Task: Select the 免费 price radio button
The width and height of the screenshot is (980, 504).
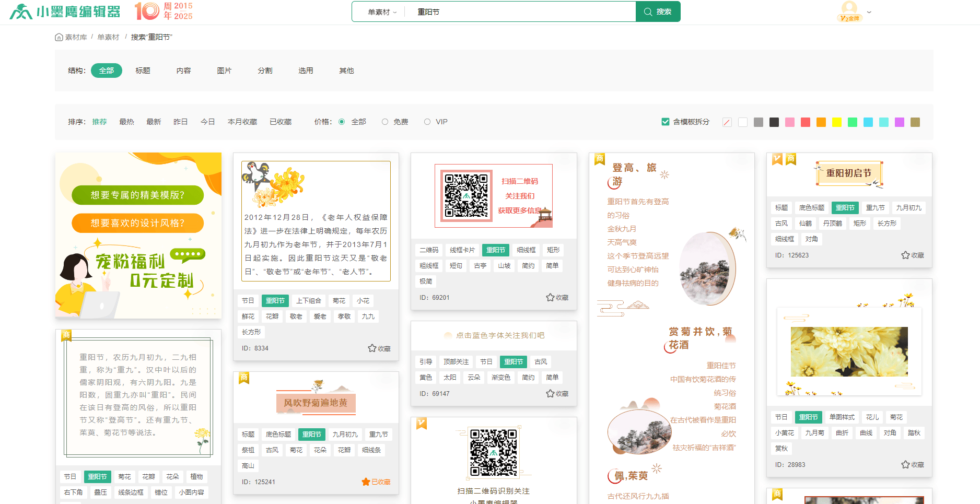Action: click(385, 122)
